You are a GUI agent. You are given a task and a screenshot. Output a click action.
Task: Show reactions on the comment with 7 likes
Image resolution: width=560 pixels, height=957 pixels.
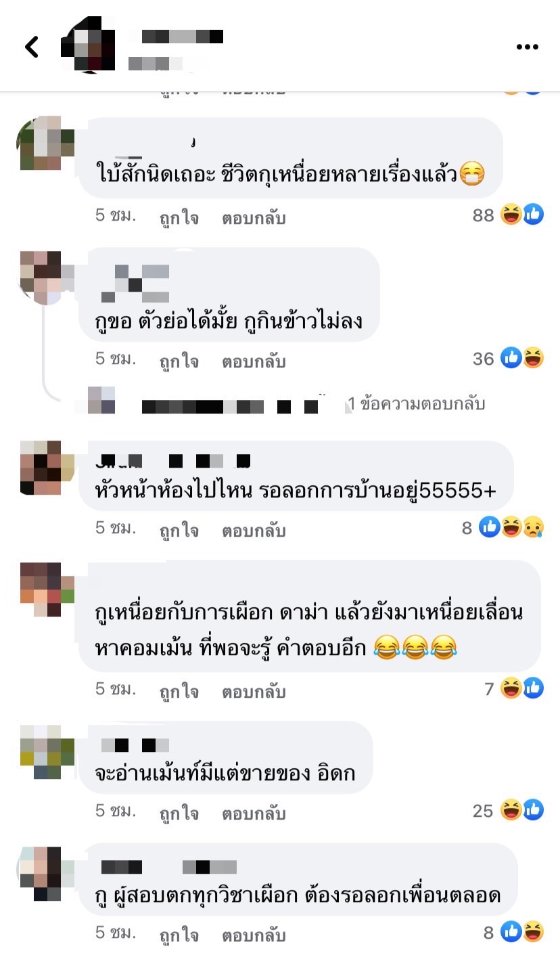[522, 689]
